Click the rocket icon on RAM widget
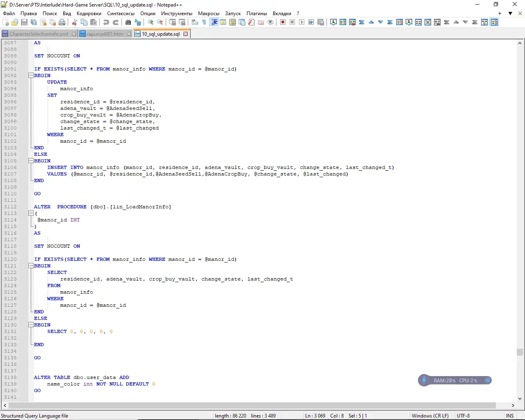The height and width of the screenshot is (420, 525). 424,380
